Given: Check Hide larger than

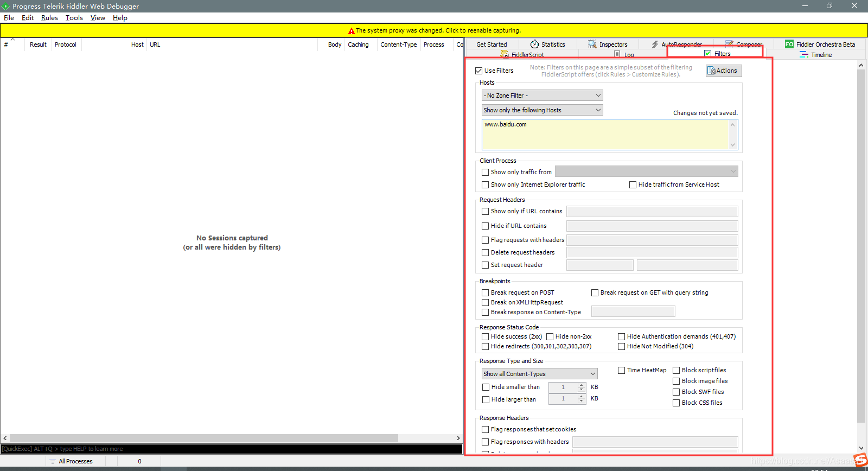Looking at the screenshot, I should point(486,399).
